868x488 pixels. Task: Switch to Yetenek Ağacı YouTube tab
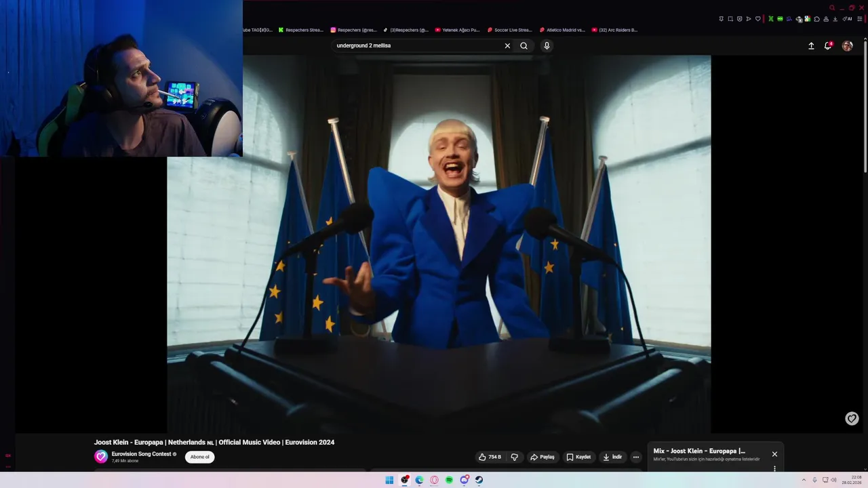point(458,30)
